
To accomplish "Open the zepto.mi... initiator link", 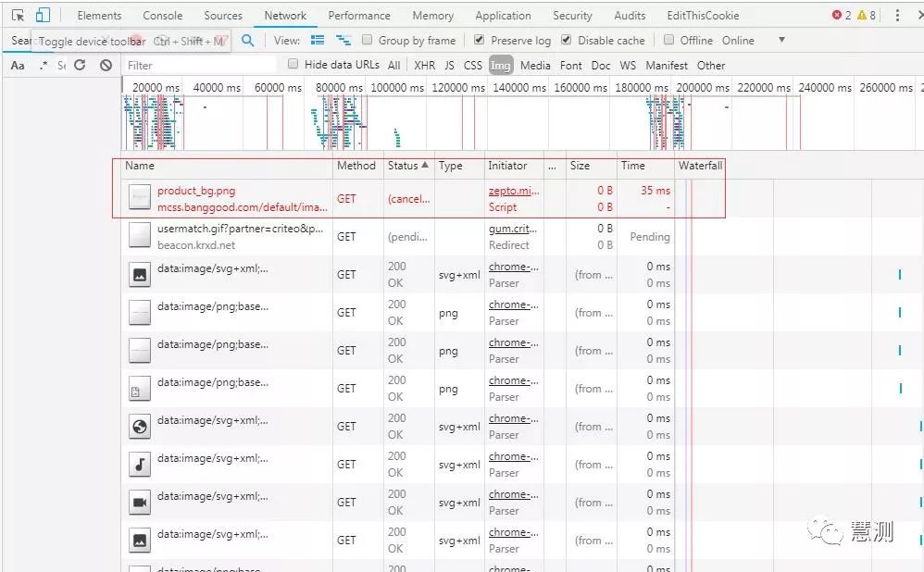I will coord(514,191).
